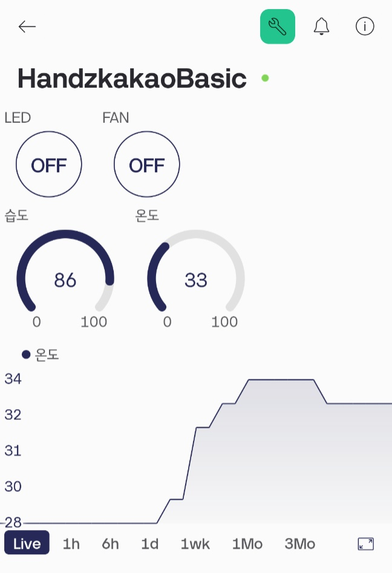Go back using the left arrow
Viewport: 392px width, 573px height.
27,27
